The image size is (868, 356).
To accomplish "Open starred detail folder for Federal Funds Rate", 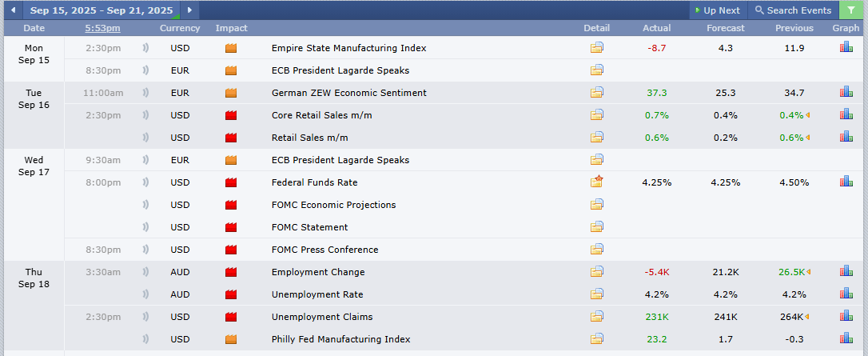I will coord(597,182).
